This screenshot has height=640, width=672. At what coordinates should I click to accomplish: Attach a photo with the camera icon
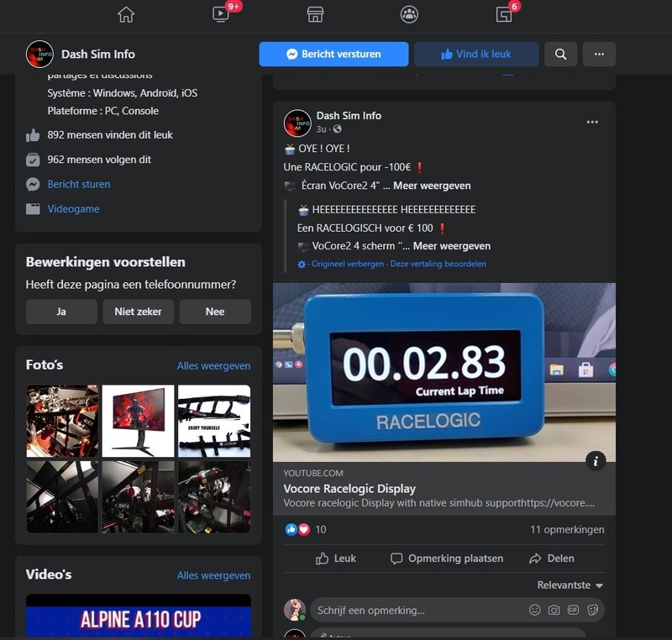click(554, 610)
